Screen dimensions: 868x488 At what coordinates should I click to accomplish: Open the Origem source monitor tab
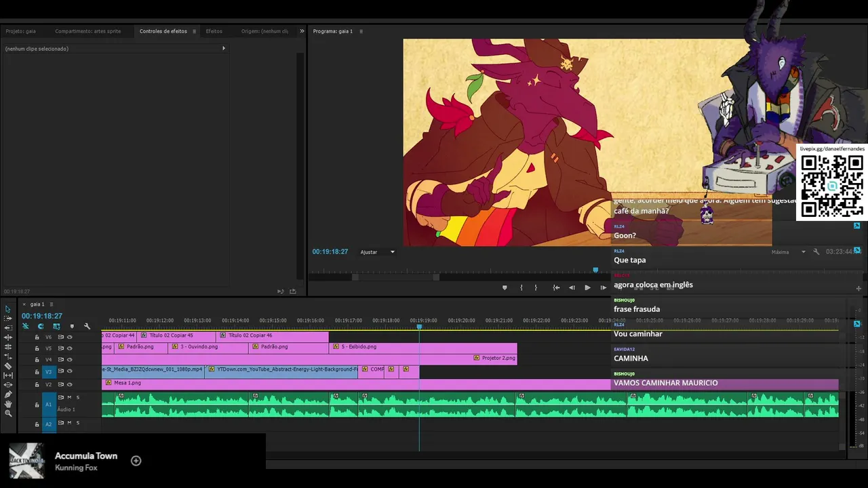[264, 31]
